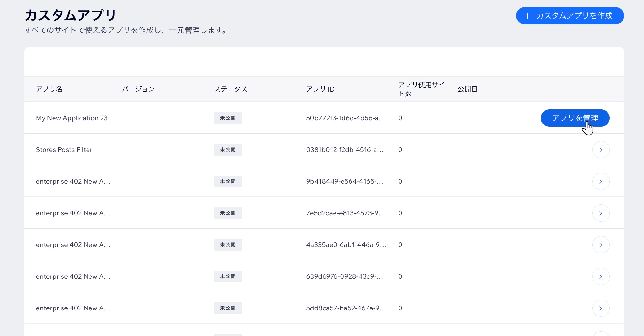Click app name in row with ID 9b418449-e564-4165
Image resolution: width=644 pixels, height=336 pixels.
tap(73, 181)
